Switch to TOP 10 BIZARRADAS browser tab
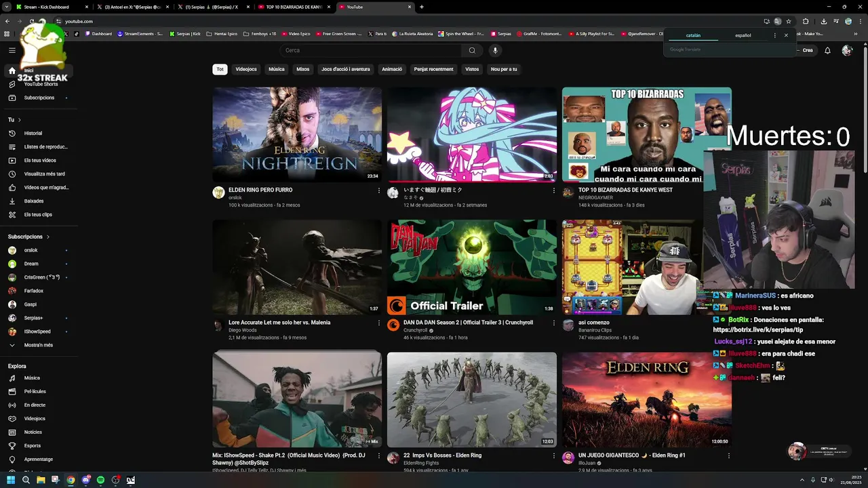The width and height of the screenshot is (868, 488). click(296, 7)
